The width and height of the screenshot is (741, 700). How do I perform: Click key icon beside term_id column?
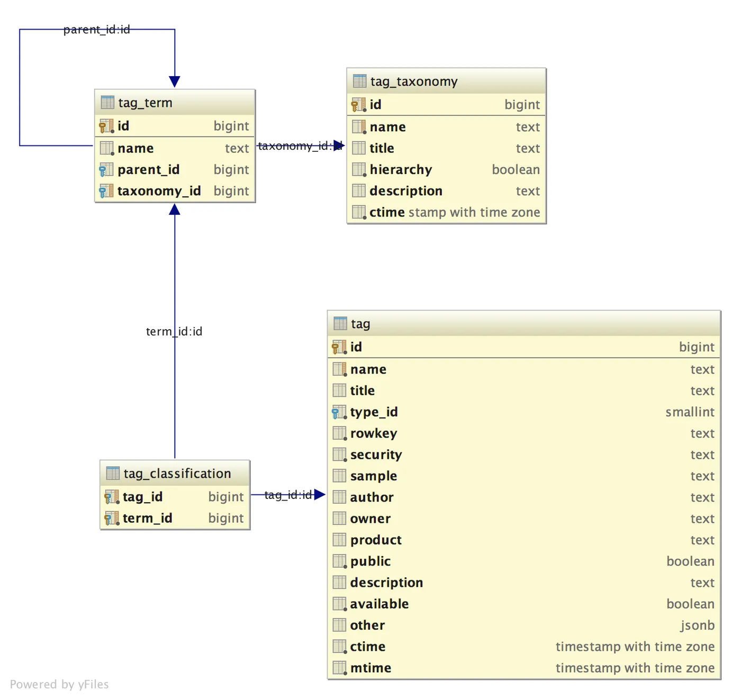[x=111, y=518]
